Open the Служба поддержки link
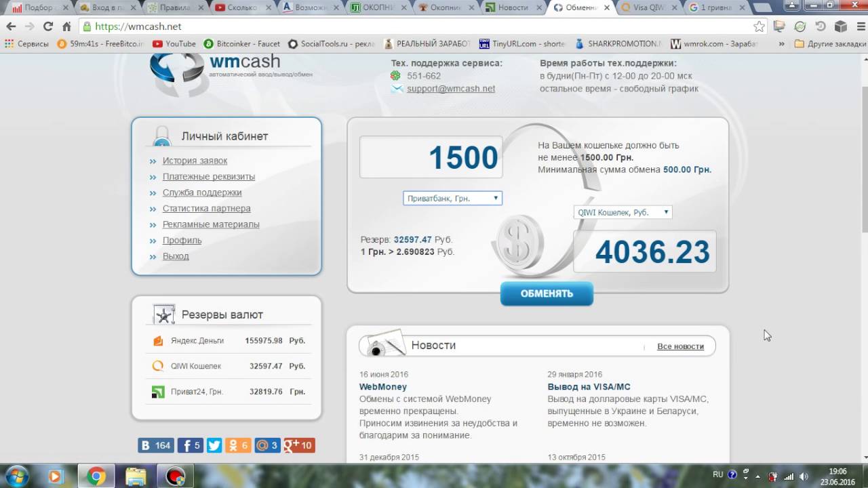Image resolution: width=868 pixels, height=488 pixels. point(202,192)
